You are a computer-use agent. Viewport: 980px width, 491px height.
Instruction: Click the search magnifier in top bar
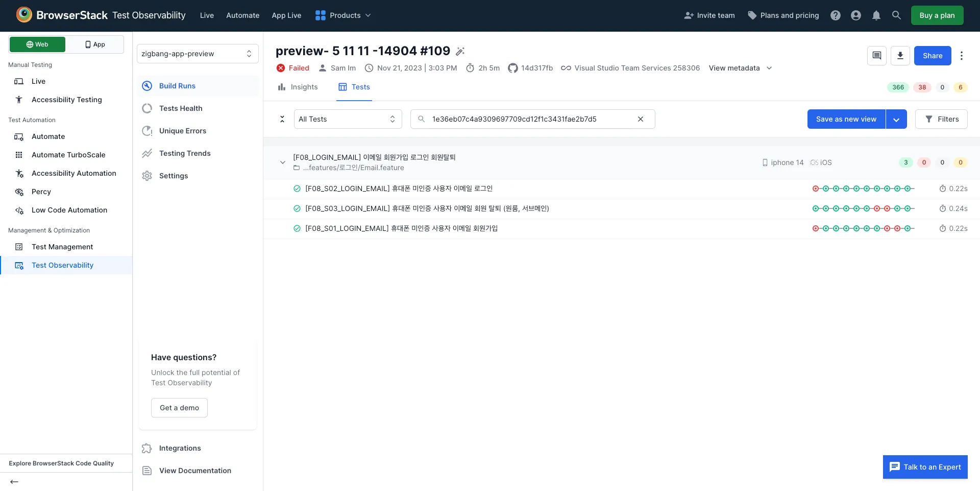(x=896, y=15)
